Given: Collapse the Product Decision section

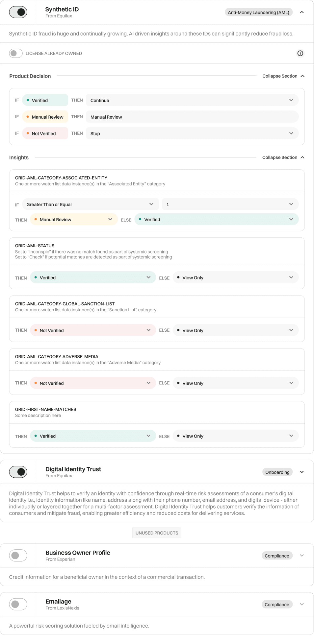Looking at the screenshot, I should (x=283, y=76).
